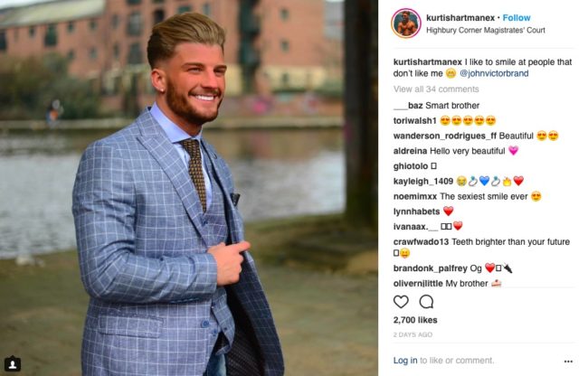Screen dimensions: 588x376
Task: Click the tagged people icon on photo
Action: (x=13, y=364)
